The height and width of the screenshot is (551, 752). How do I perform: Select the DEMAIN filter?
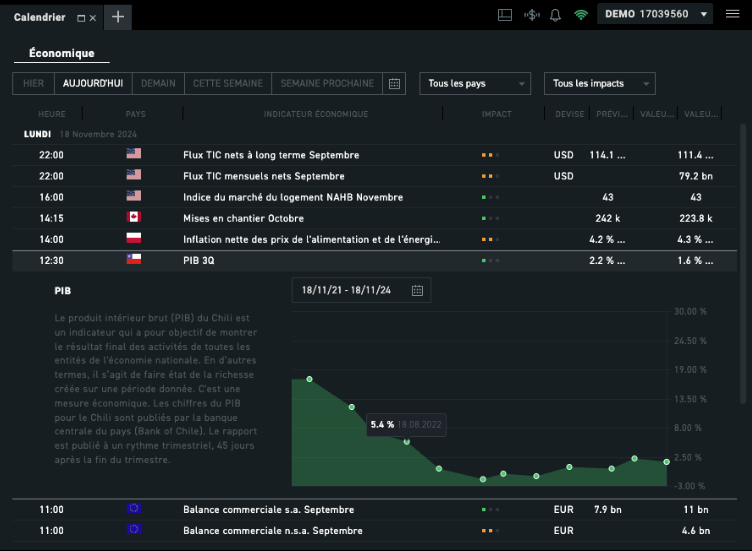point(159,83)
